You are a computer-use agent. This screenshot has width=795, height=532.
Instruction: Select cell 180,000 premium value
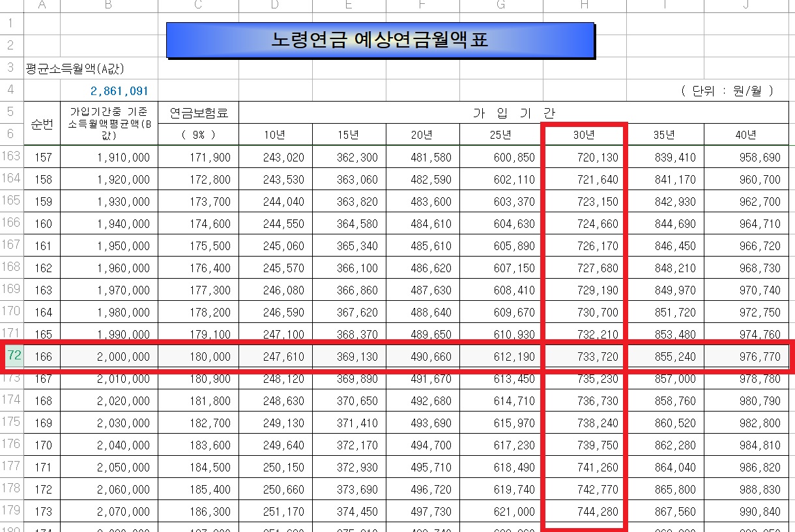[198, 357]
